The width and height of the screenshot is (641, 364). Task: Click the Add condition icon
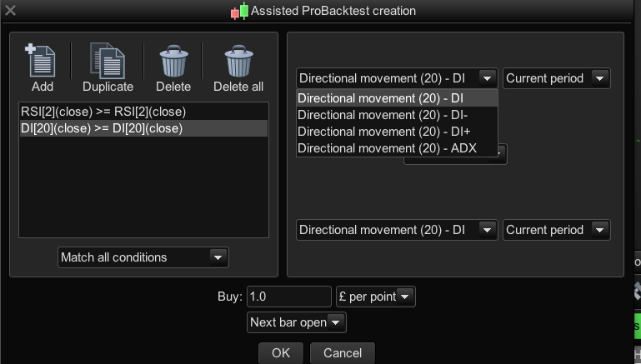(x=42, y=62)
